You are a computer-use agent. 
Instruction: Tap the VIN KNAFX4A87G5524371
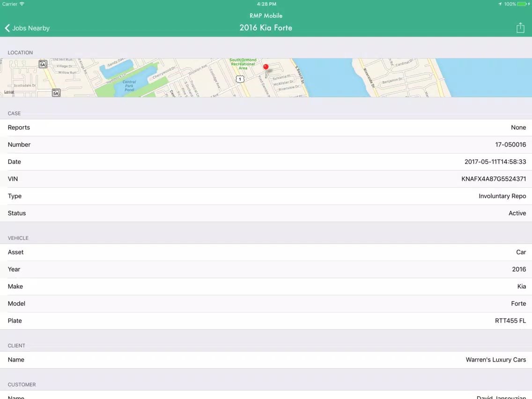[x=493, y=179]
